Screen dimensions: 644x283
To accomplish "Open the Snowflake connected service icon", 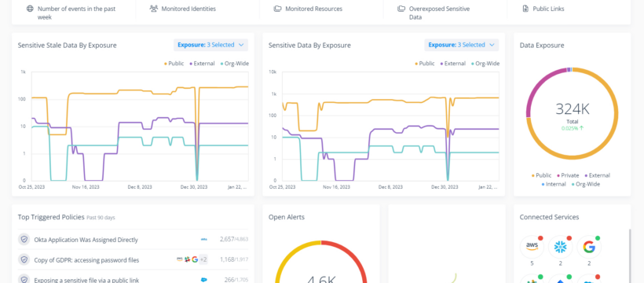I will pyautogui.click(x=560, y=247).
